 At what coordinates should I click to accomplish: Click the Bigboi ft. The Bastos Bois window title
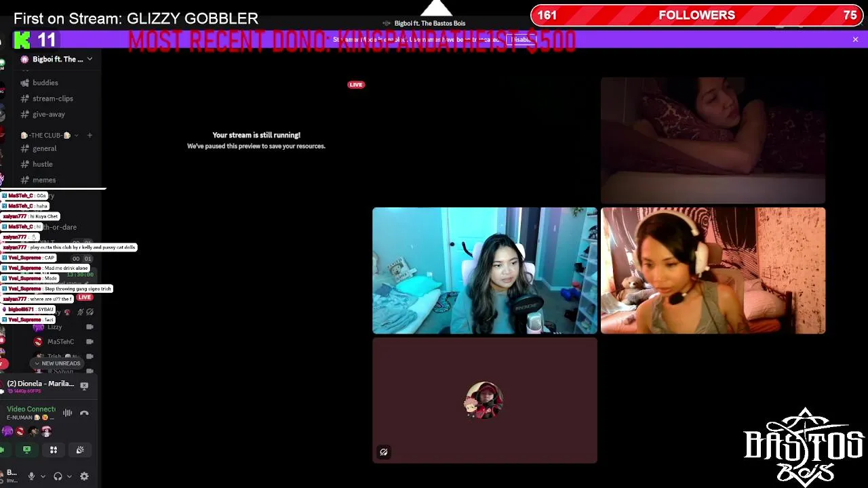coord(430,23)
